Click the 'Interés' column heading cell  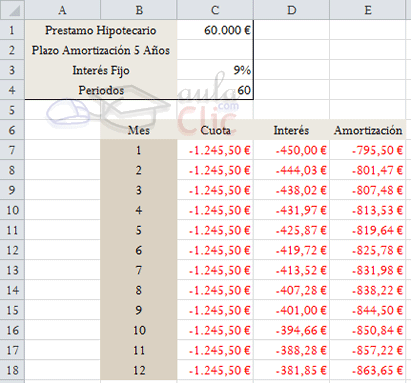click(x=291, y=130)
